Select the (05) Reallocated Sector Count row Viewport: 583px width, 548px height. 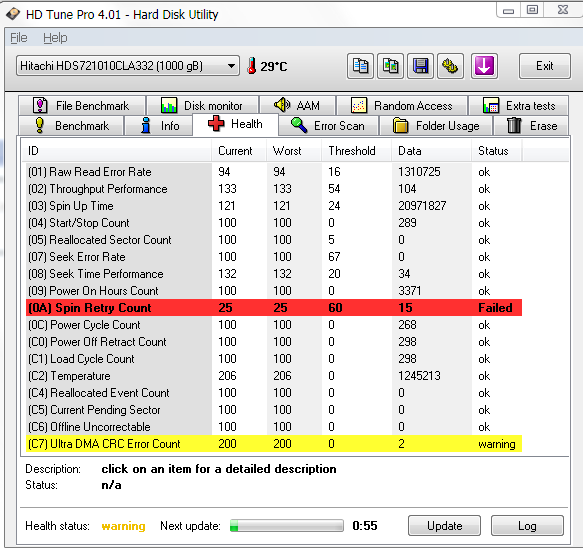click(x=274, y=240)
